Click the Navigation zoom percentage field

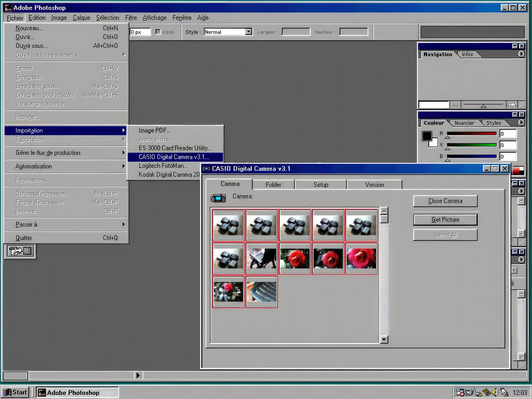tap(434, 105)
